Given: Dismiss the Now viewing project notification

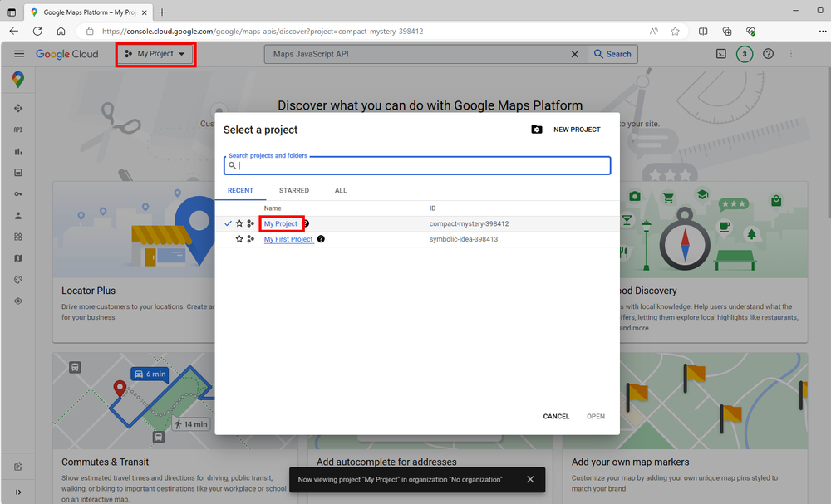Looking at the screenshot, I should pos(530,480).
